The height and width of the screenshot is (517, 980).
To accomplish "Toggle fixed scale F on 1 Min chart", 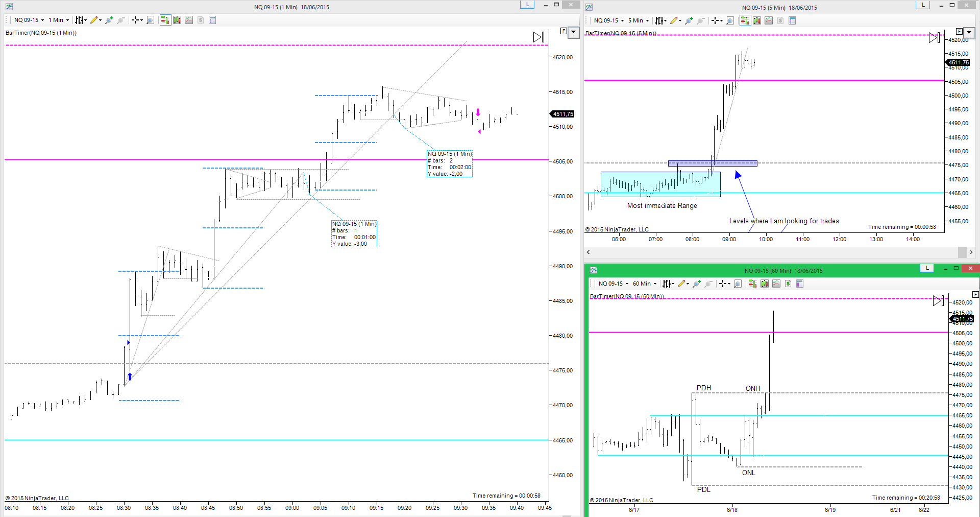I will pyautogui.click(x=563, y=31).
